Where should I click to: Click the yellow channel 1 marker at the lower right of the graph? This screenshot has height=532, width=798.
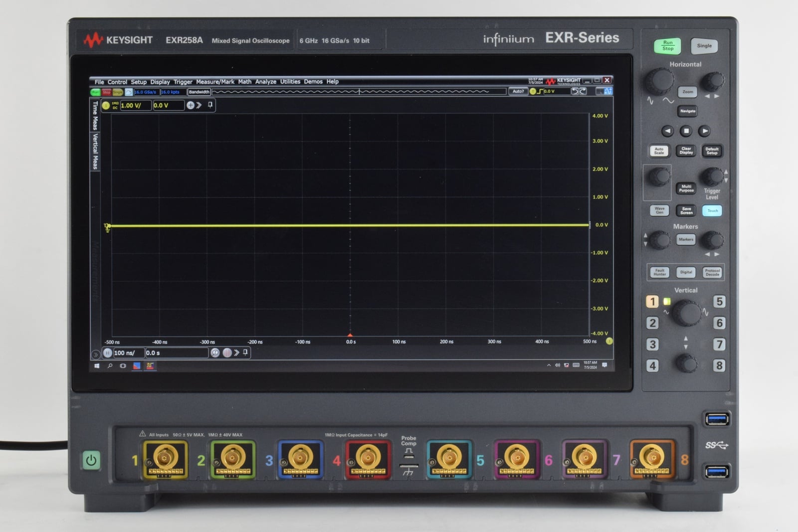point(609,341)
